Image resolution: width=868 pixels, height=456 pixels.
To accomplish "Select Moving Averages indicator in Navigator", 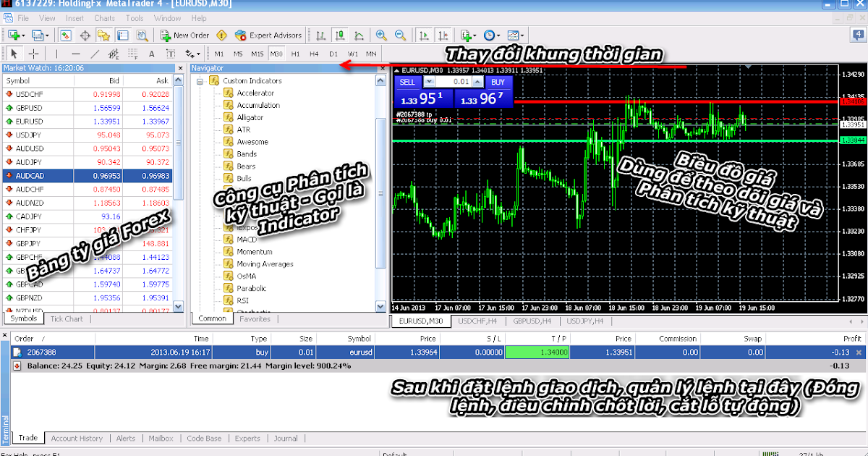I will coord(265,264).
